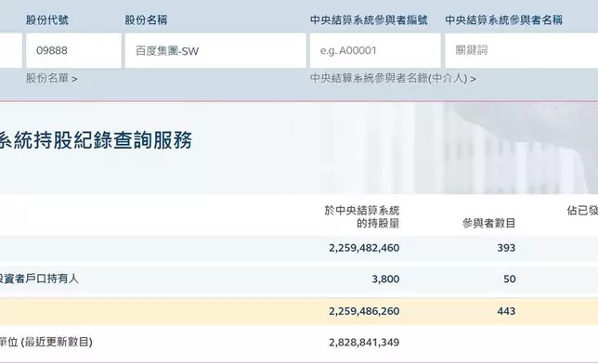Select the participant count 50
Viewport: 598px width, 364px height.
509,279
